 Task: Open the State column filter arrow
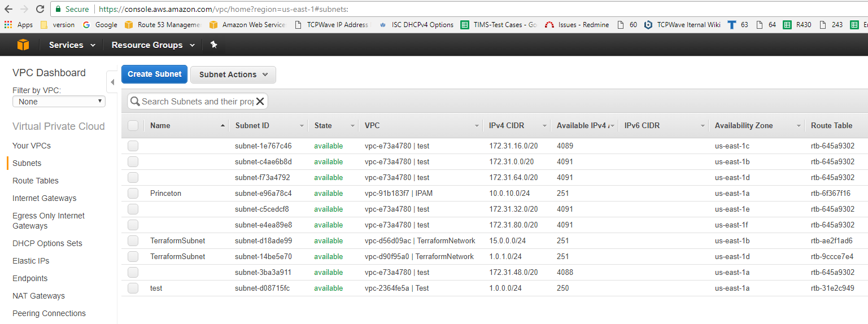tap(352, 126)
